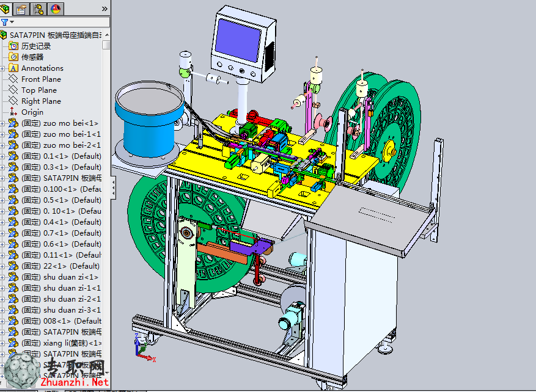
Task: Click the history clock icon
Action: pos(13,46)
